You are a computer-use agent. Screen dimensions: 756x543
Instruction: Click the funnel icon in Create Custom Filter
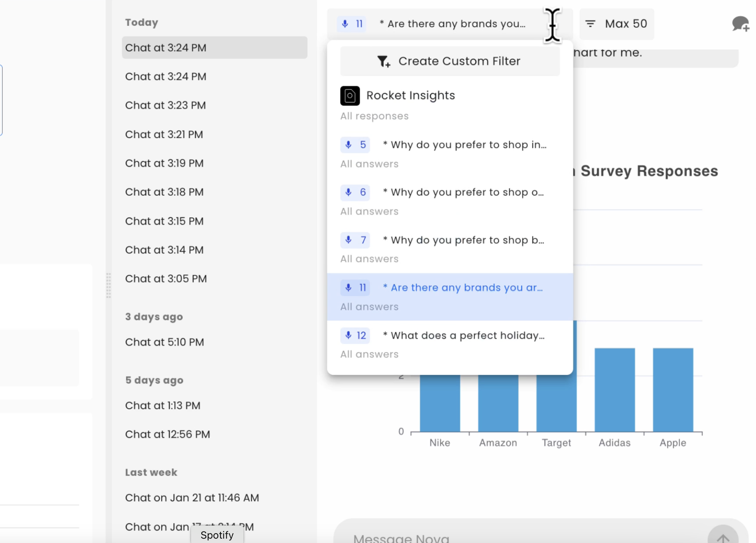[x=383, y=61]
